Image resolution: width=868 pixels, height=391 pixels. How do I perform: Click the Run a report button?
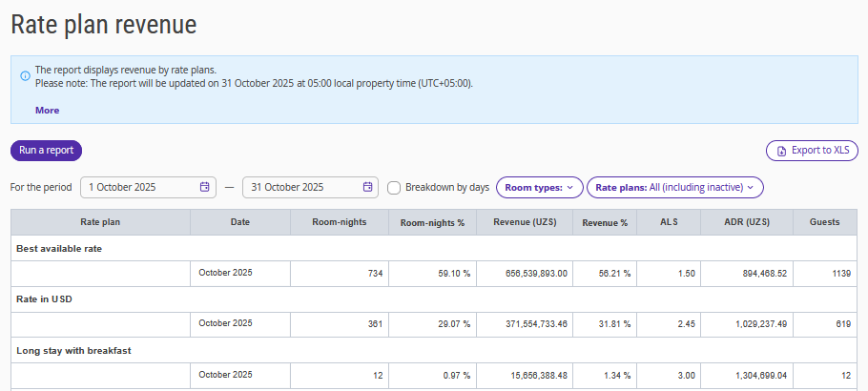47,151
